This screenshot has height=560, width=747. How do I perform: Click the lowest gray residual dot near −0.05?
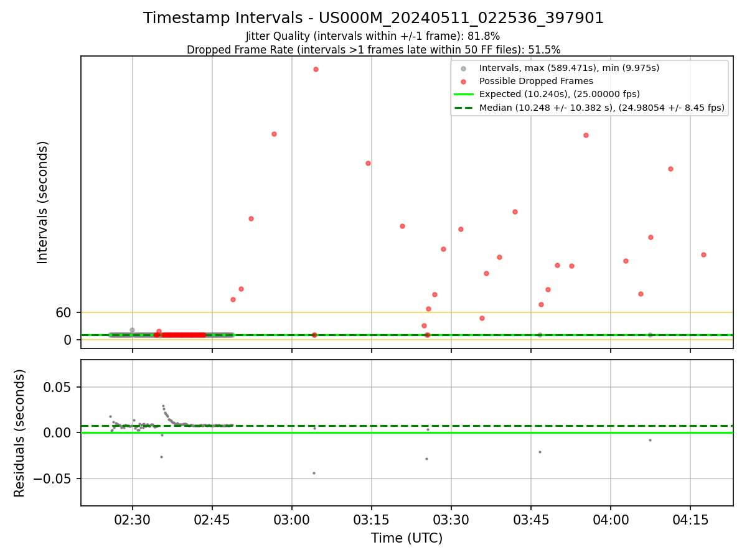(314, 473)
